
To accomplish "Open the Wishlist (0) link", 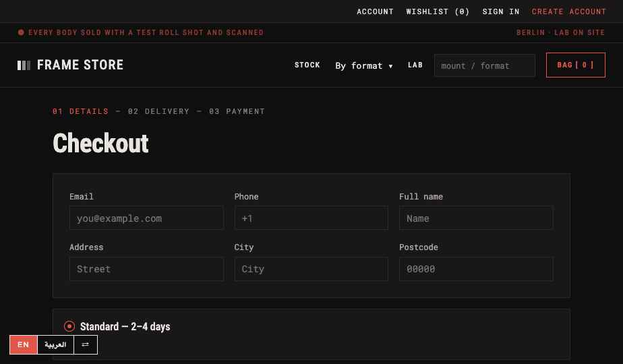I will (438, 11).
